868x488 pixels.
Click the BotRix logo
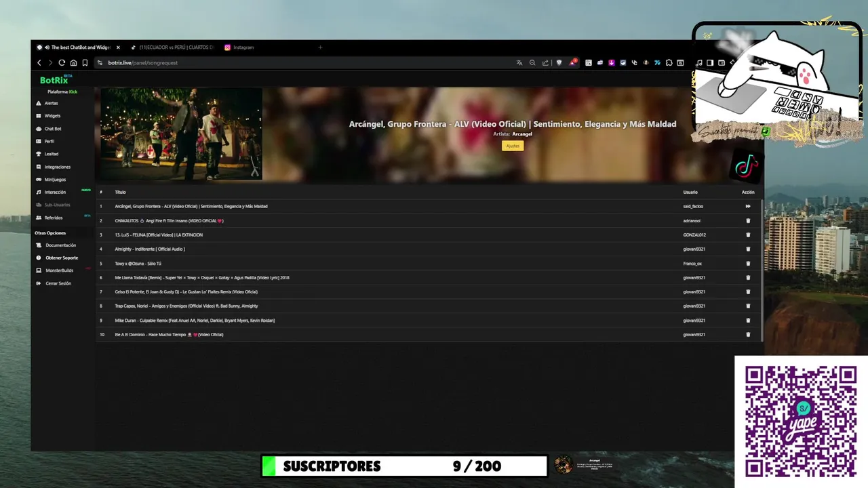pyautogui.click(x=54, y=80)
